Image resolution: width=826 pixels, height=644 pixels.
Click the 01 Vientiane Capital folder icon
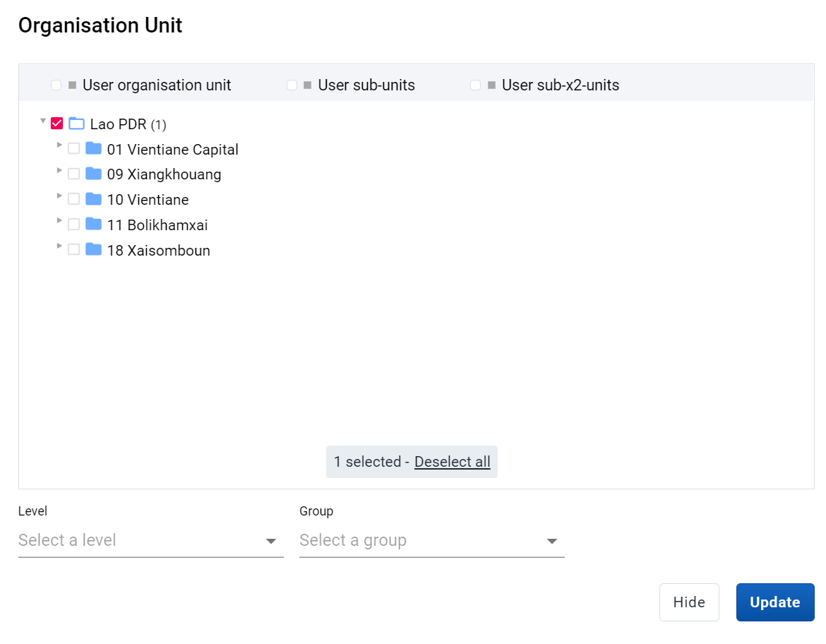[x=94, y=148]
